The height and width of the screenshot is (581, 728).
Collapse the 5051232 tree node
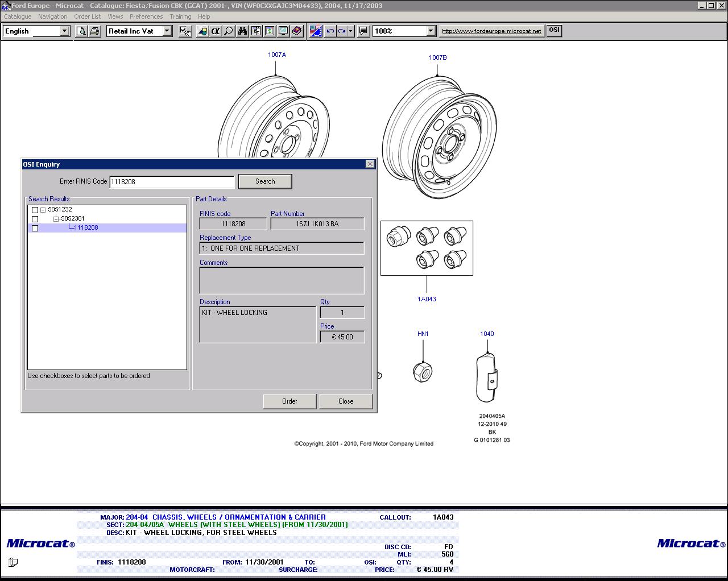[x=43, y=210]
